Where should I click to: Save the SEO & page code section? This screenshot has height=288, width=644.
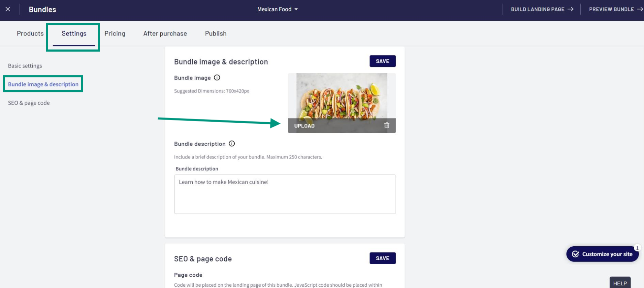383,258
